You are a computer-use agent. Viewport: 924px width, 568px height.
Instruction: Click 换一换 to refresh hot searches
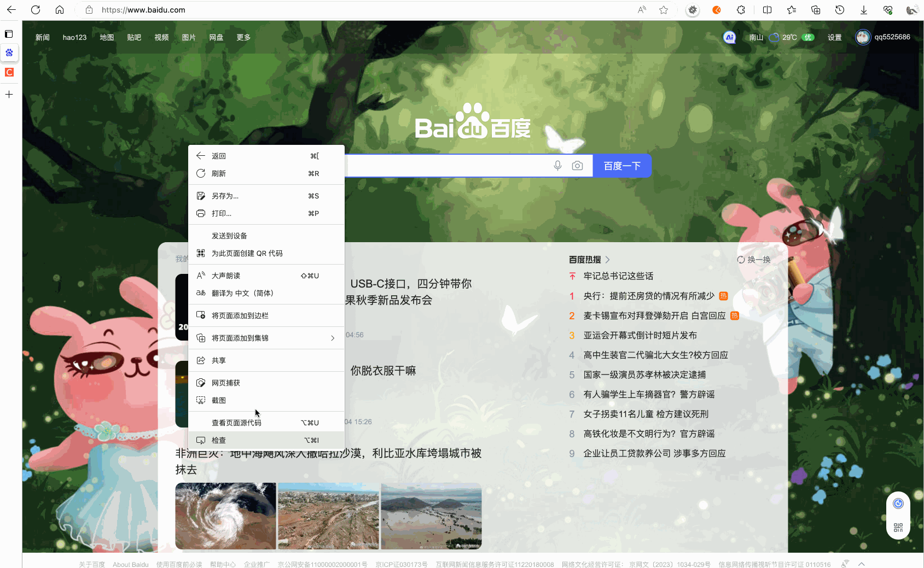pos(753,260)
